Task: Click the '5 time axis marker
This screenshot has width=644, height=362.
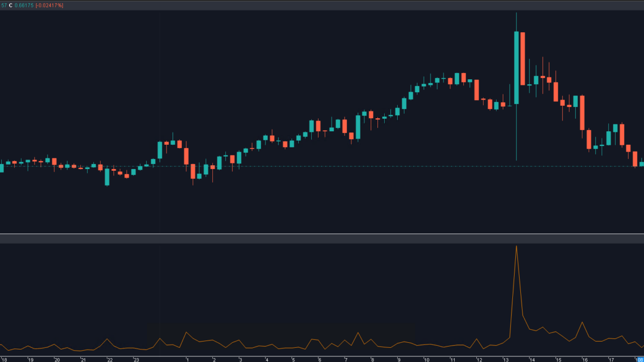Action: (x=293, y=359)
